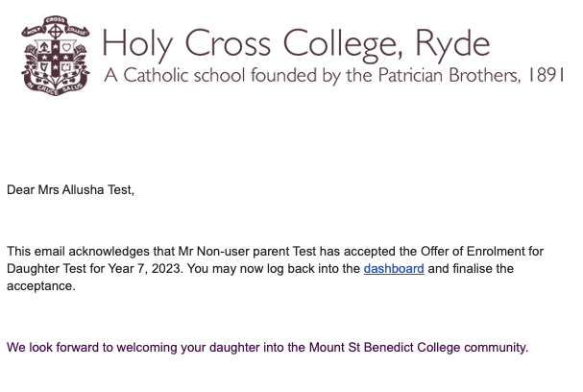The height and width of the screenshot is (392, 583).
Task: Click the word finalise in the paragraph
Action: (x=474, y=269)
